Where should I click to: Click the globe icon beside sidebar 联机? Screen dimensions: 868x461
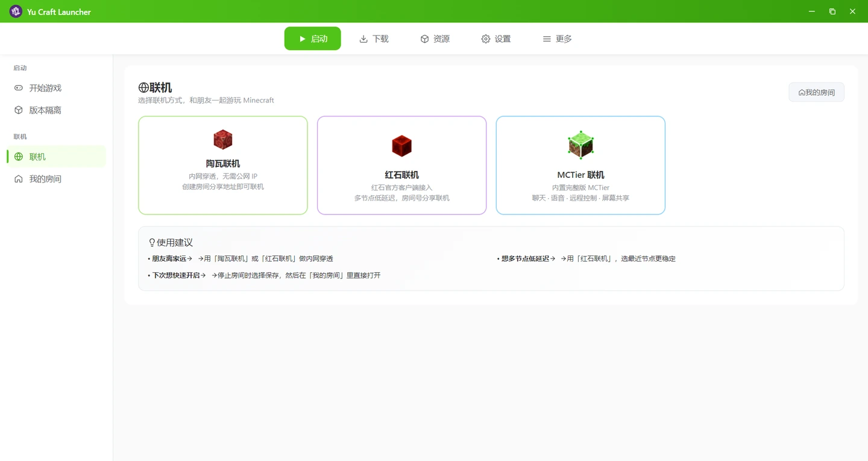19,157
